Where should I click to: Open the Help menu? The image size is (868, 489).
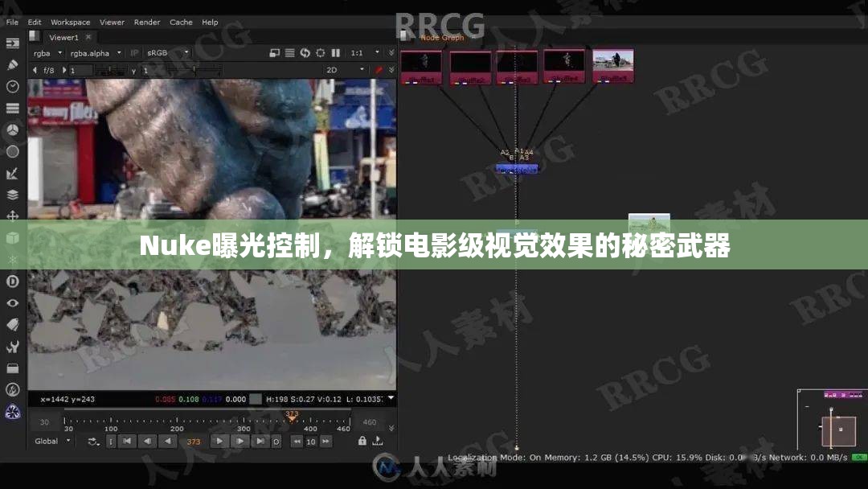(210, 23)
